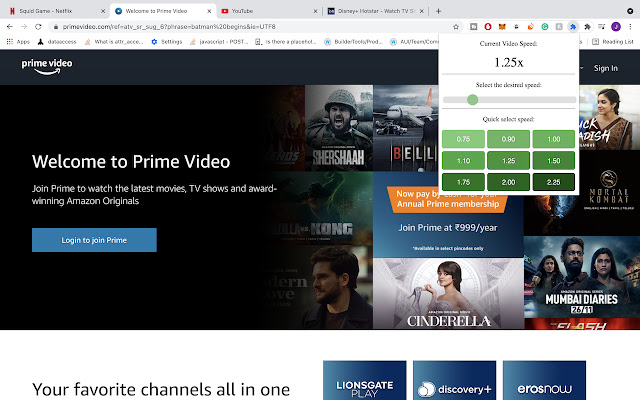
Task: Set quick speed to 0.75
Action: pos(463,139)
